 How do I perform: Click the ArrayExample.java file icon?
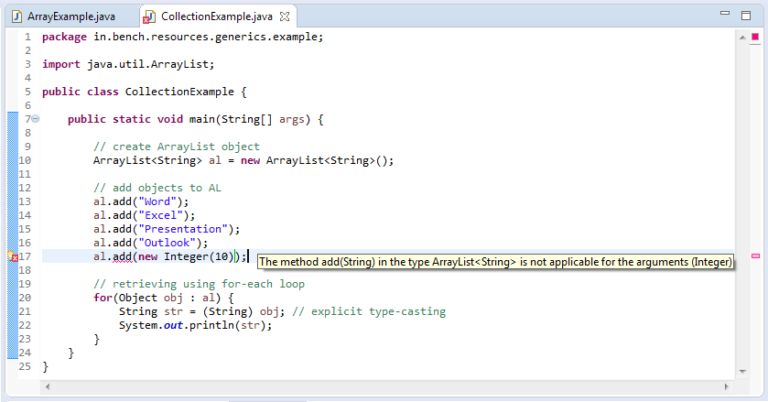tap(16, 16)
